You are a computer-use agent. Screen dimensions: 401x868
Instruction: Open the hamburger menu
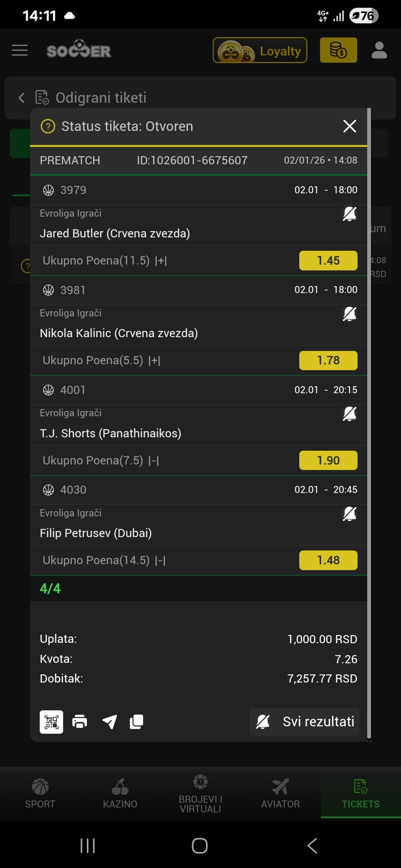click(20, 50)
